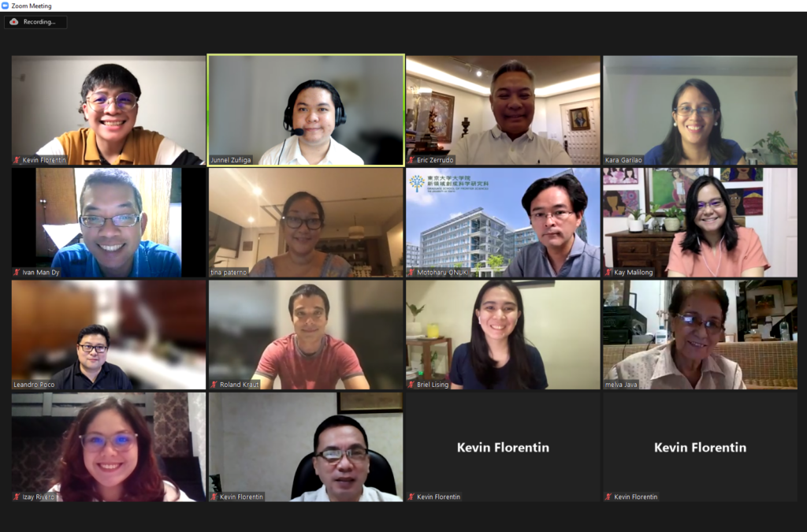Click muted mic icon beside Izay Rivero

click(x=17, y=497)
